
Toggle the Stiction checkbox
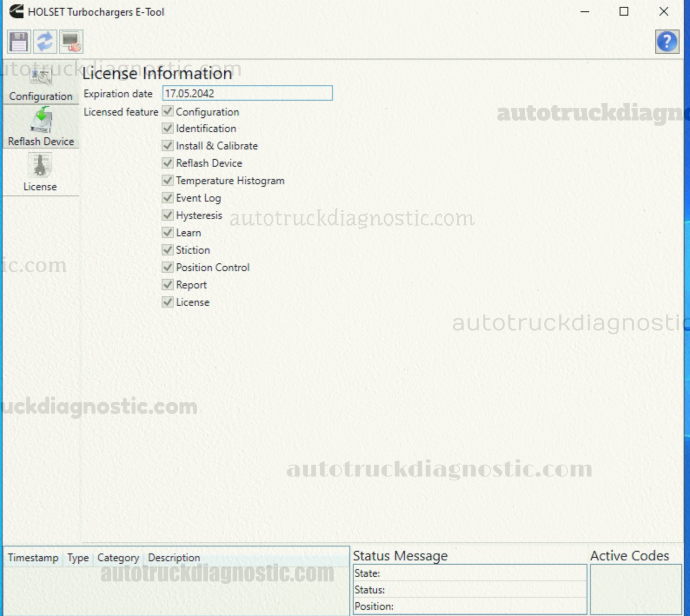[x=168, y=250]
